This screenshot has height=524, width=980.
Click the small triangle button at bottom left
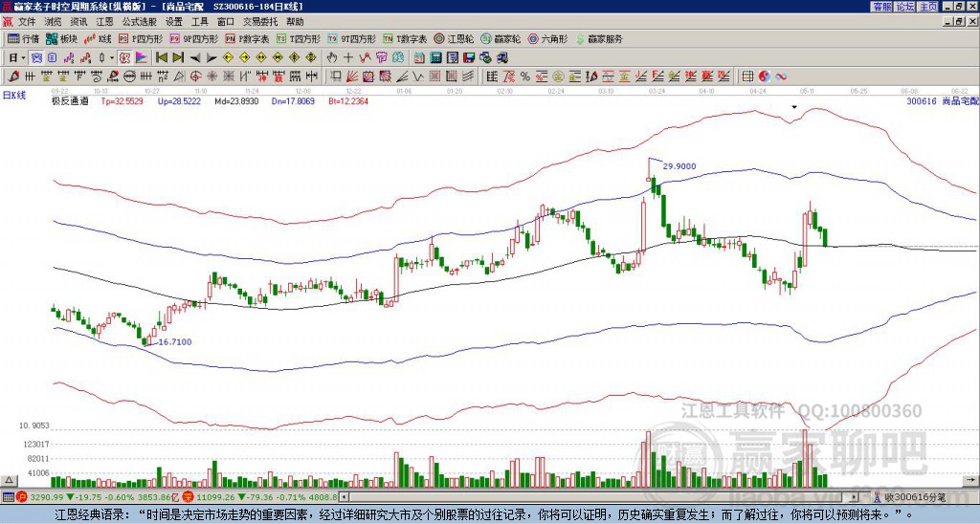tap(9, 480)
